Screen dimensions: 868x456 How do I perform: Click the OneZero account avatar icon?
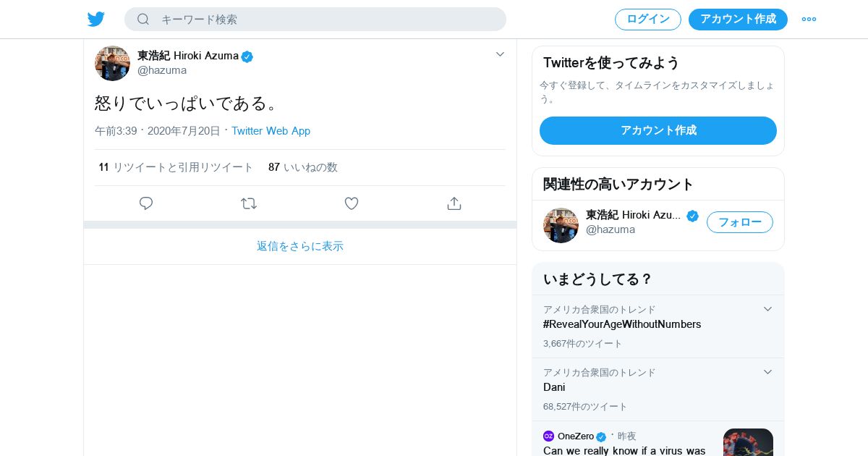click(x=549, y=436)
